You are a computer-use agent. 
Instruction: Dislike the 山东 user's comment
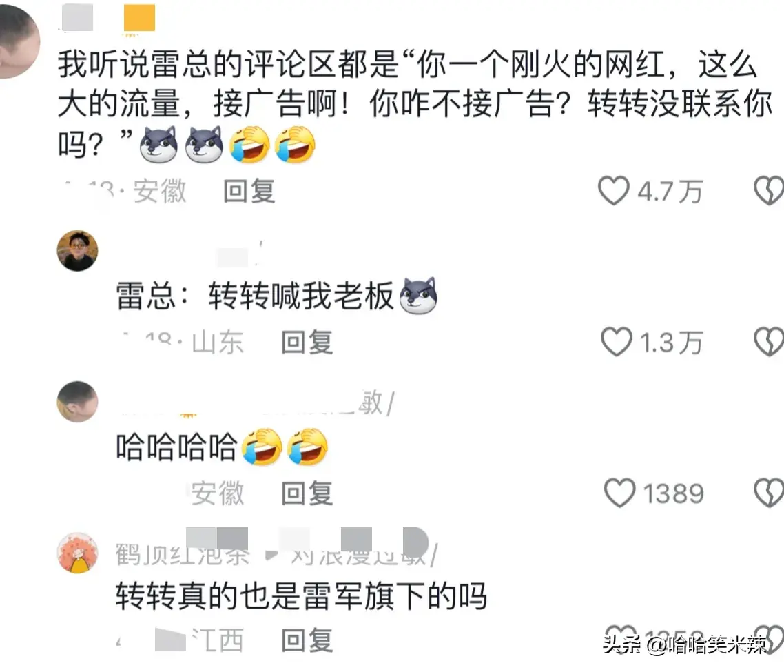pyautogui.click(x=769, y=343)
